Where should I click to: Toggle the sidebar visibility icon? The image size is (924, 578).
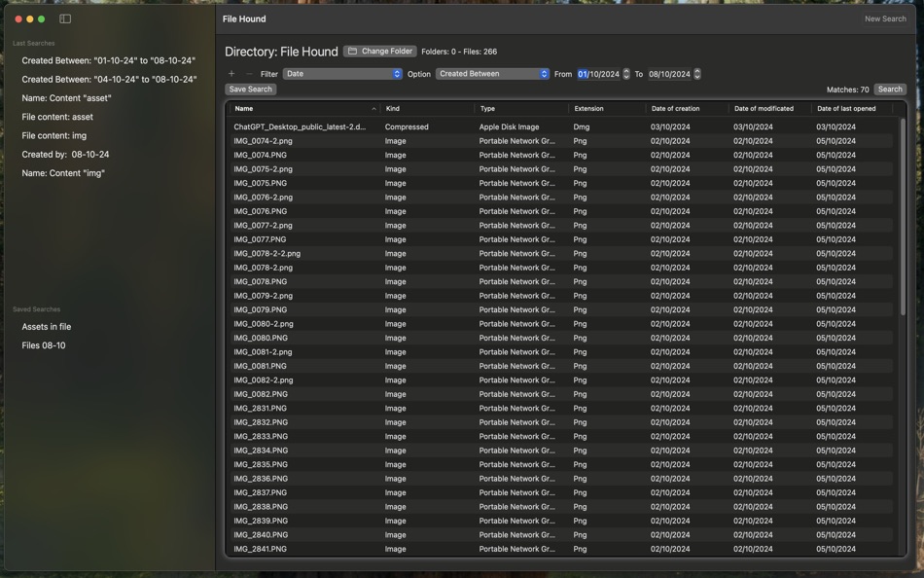65,18
